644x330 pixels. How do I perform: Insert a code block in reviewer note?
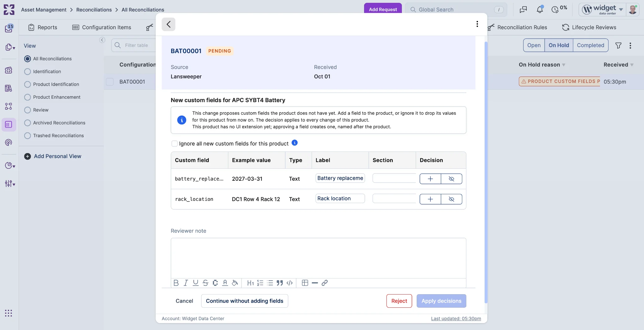tap(290, 283)
